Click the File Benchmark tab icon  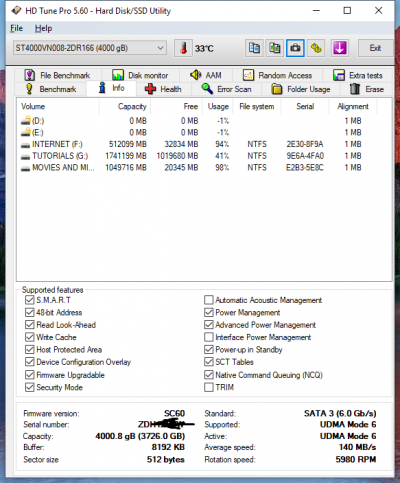pyautogui.click(x=30, y=75)
